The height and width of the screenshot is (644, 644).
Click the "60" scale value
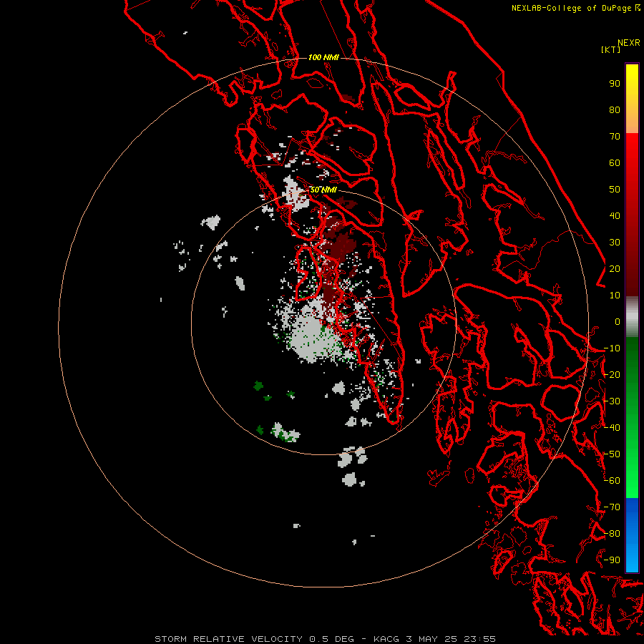click(x=615, y=162)
